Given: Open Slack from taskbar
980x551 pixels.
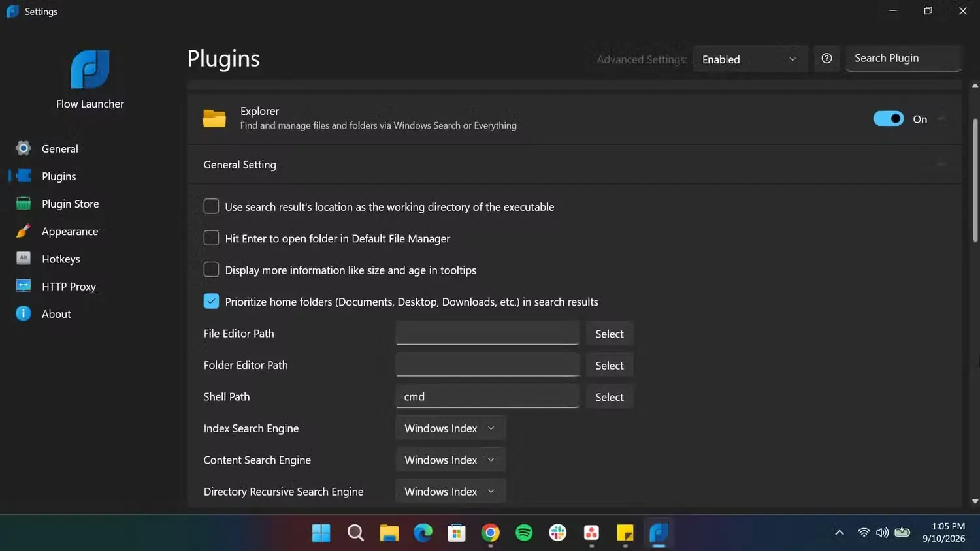Looking at the screenshot, I should tap(558, 533).
